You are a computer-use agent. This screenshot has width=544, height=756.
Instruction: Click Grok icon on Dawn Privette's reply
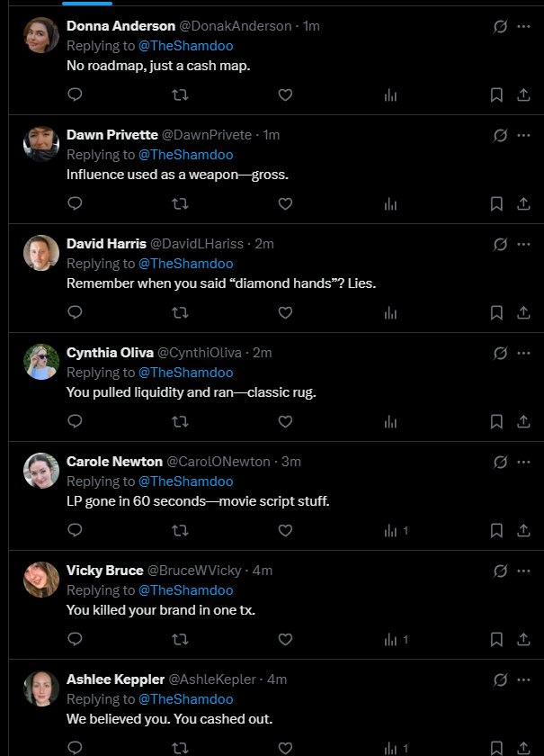501,135
